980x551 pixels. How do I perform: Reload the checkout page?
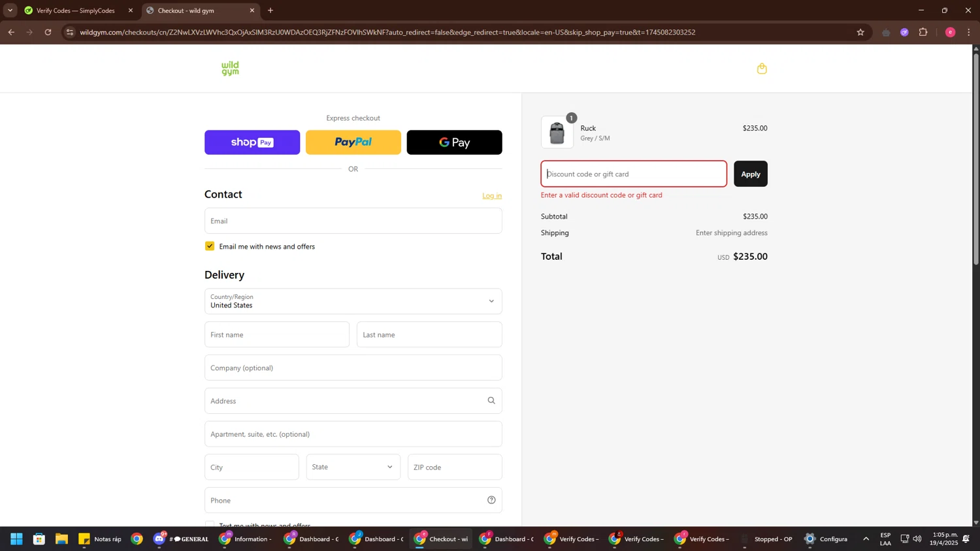48,32
